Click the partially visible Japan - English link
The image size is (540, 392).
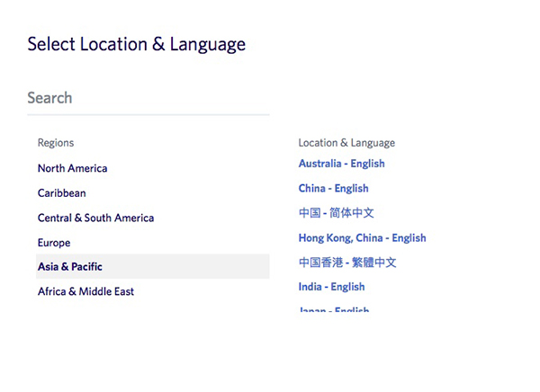pos(334,310)
